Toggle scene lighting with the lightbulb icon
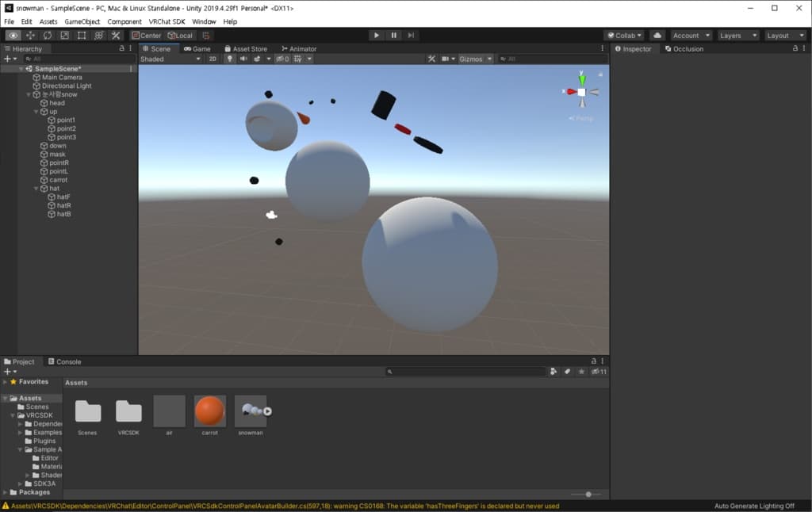Screen dimensions: 812x512 tap(230, 59)
